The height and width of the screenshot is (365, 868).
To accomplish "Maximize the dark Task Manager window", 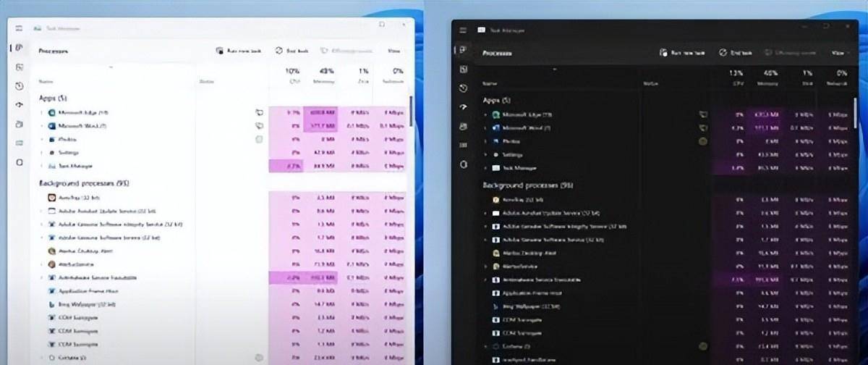I will (825, 26).
